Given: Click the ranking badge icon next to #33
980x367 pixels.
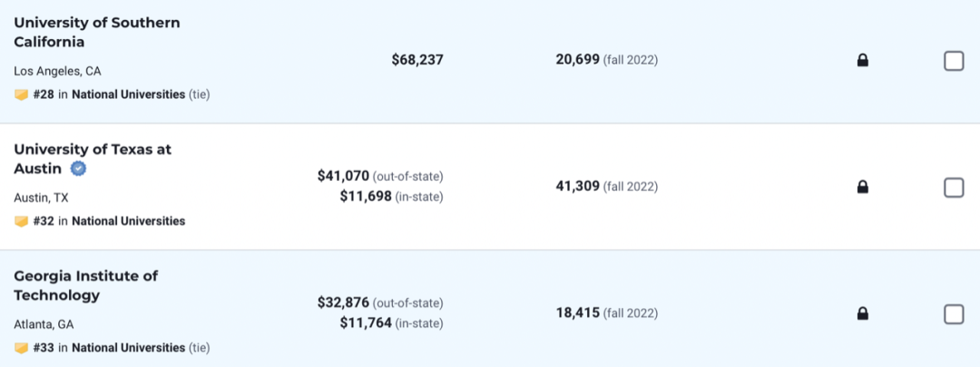Looking at the screenshot, I should pos(21,348).
